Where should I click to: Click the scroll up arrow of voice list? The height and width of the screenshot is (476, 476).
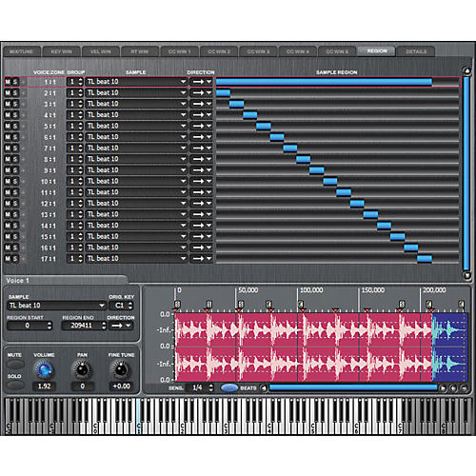tap(466, 70)
